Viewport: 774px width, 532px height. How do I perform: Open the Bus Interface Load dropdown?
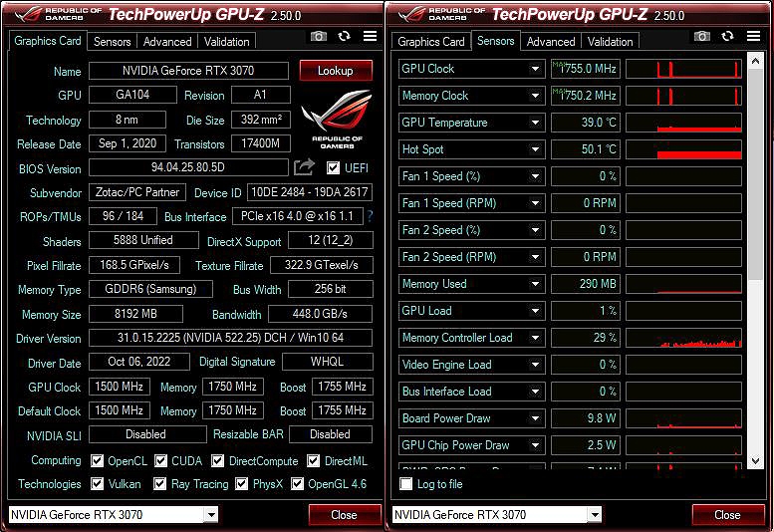[x=535, y=392]
